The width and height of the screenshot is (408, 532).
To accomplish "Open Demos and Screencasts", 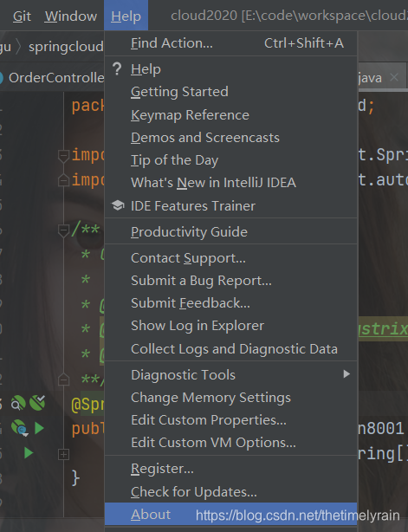I will 230,138.
